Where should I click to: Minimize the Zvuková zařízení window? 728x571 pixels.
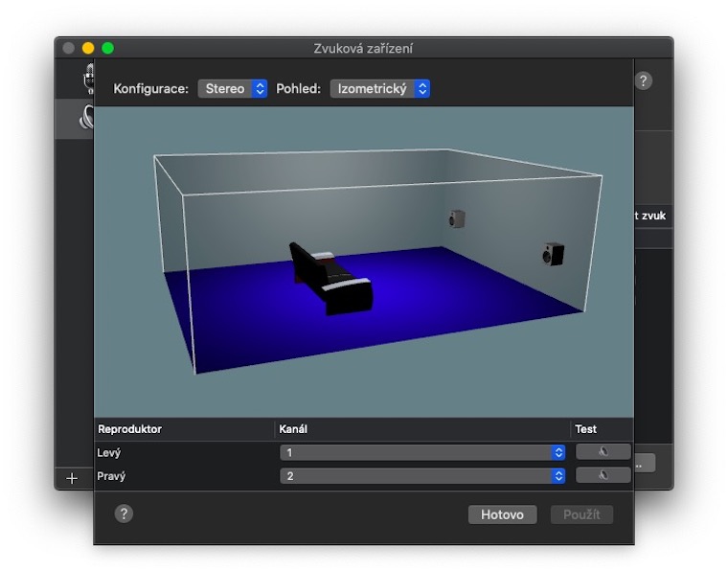tap(88, 48)
